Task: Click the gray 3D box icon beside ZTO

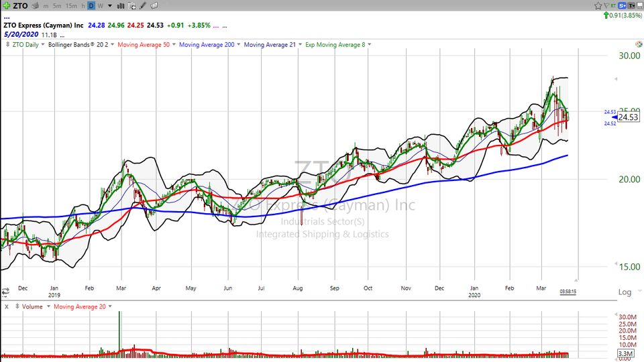Action: pos(36,6)
